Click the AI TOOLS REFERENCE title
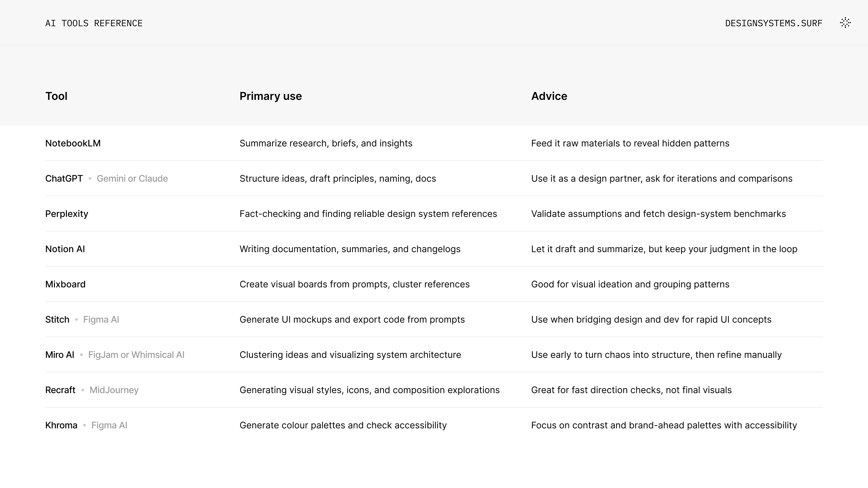 pos(94,23)
